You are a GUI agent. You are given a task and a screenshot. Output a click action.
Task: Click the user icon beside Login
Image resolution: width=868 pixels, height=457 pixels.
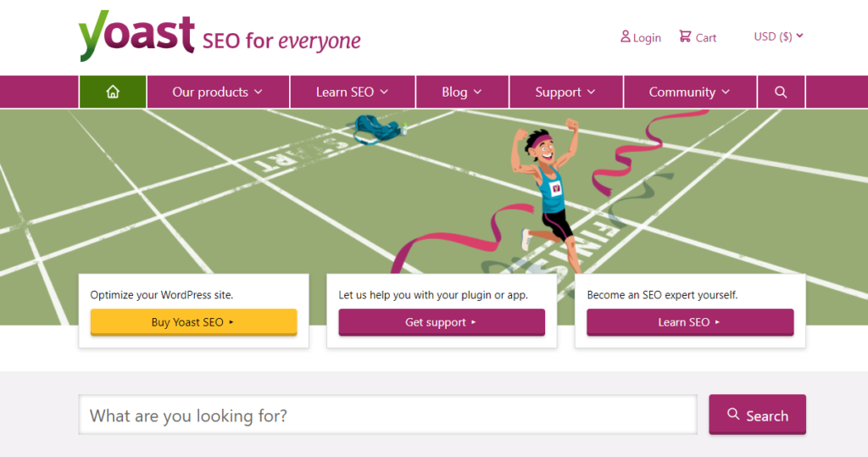626,36
